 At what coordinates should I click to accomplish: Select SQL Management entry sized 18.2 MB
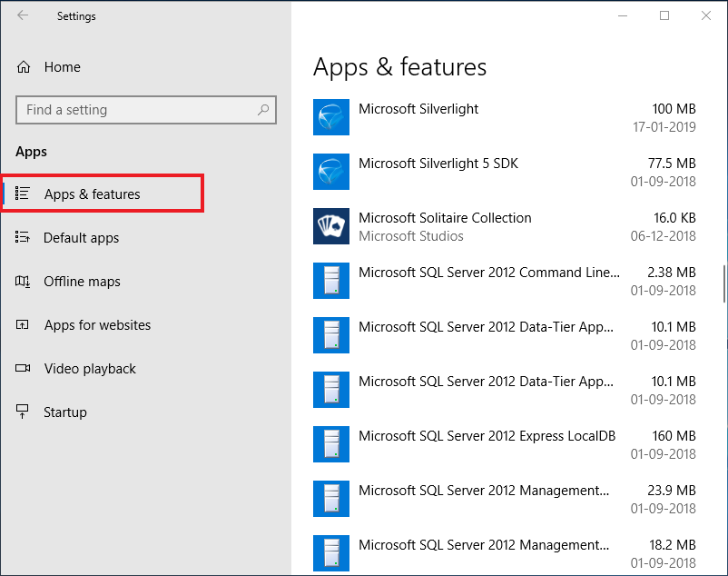point(505,553)
